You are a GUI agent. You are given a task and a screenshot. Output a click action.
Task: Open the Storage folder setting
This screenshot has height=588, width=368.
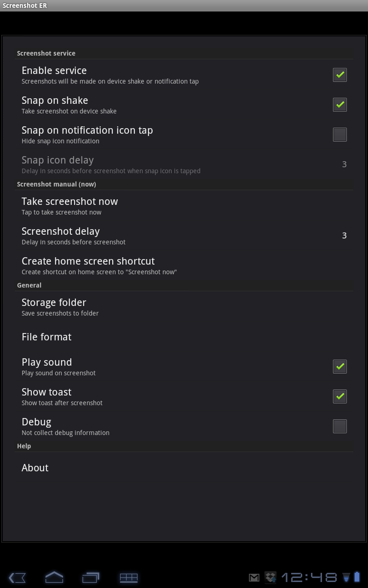pyautogui.click(x=184, y=307)
